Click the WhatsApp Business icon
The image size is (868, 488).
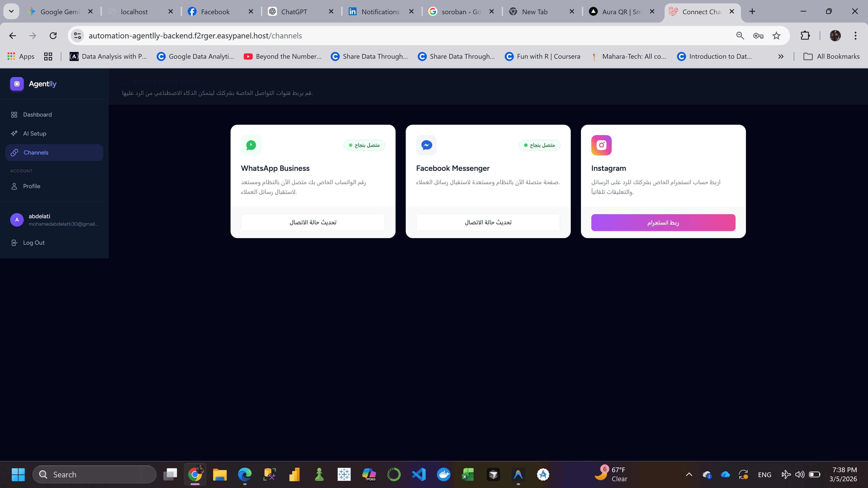click(251, 145)
